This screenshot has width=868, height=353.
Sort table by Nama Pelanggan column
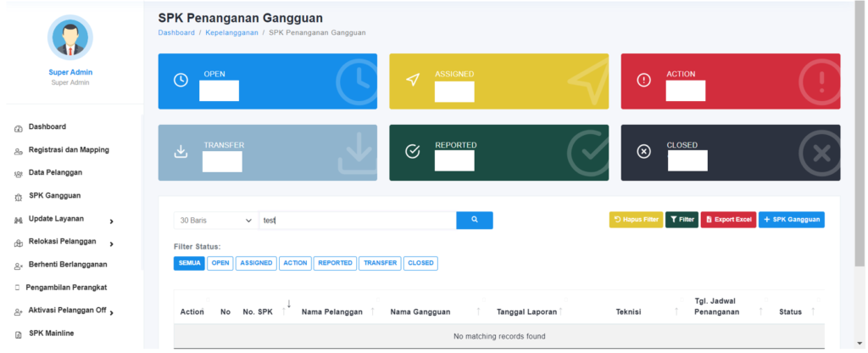pos(331,312)
